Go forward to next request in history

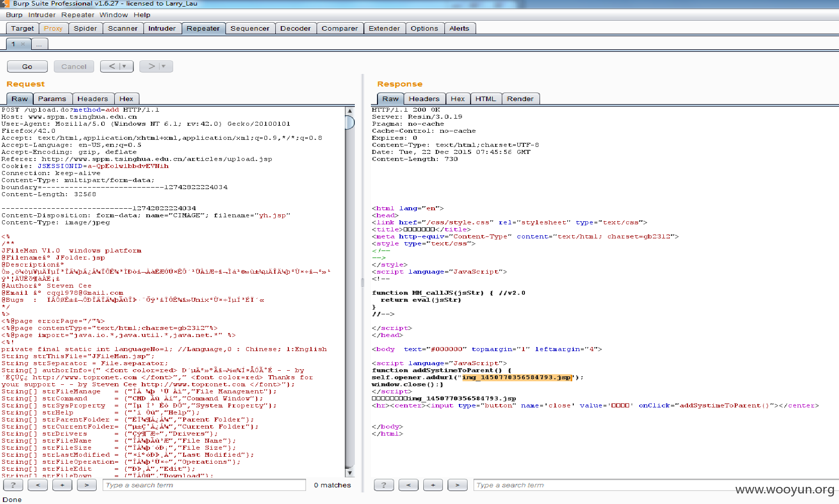click(151, 66)
